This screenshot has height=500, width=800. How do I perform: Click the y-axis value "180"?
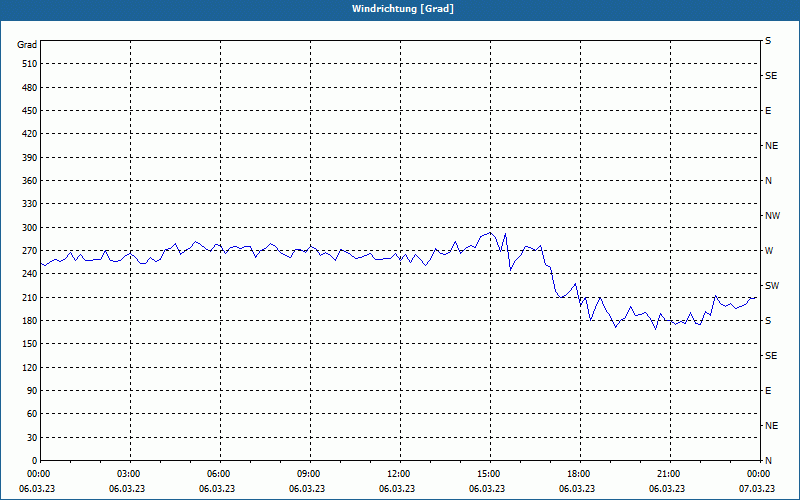30,320
